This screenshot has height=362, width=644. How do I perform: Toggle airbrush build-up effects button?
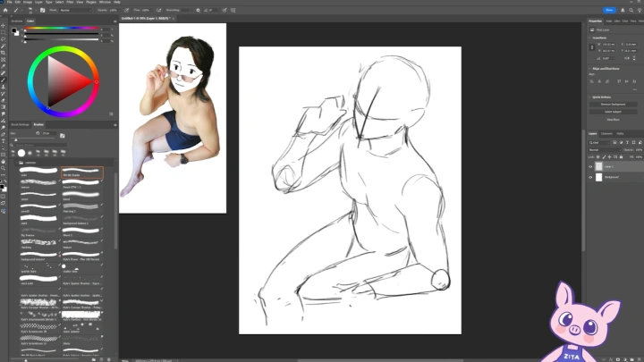(158, 10)
